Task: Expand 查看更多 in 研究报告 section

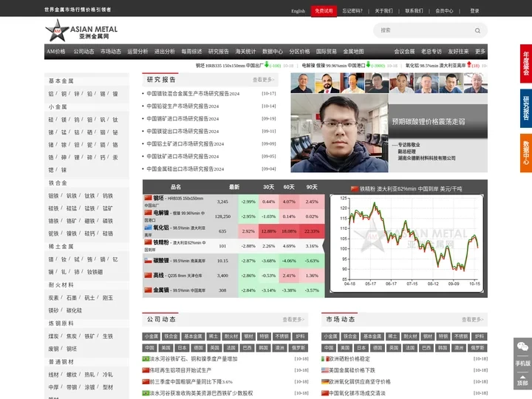Action: pos(263,80)
